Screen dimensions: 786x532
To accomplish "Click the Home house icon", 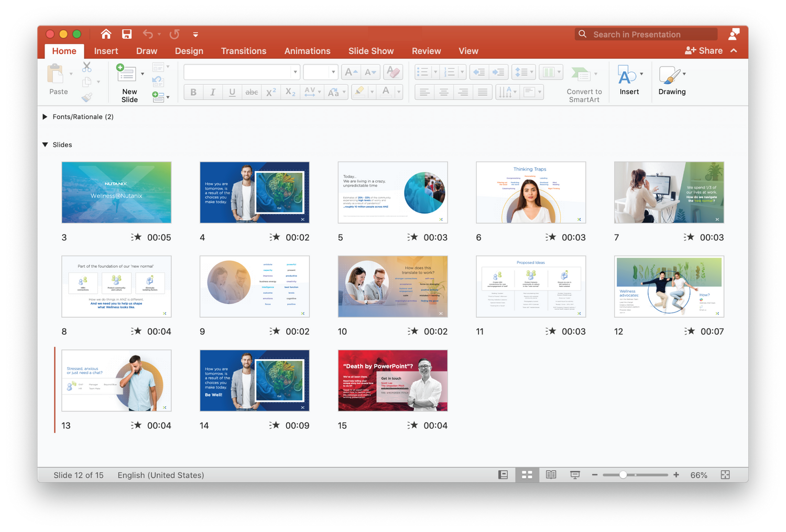I will [106, 34].
